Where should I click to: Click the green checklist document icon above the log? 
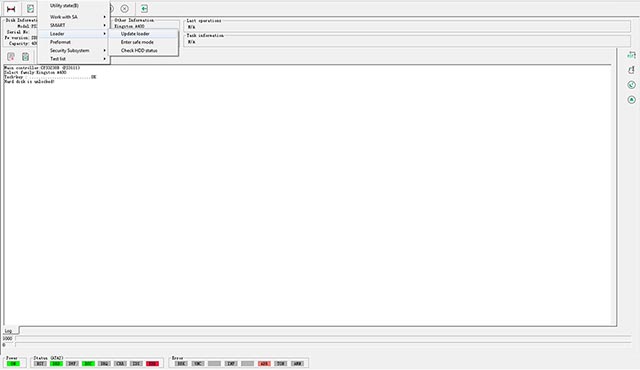[x=25, y=57]
